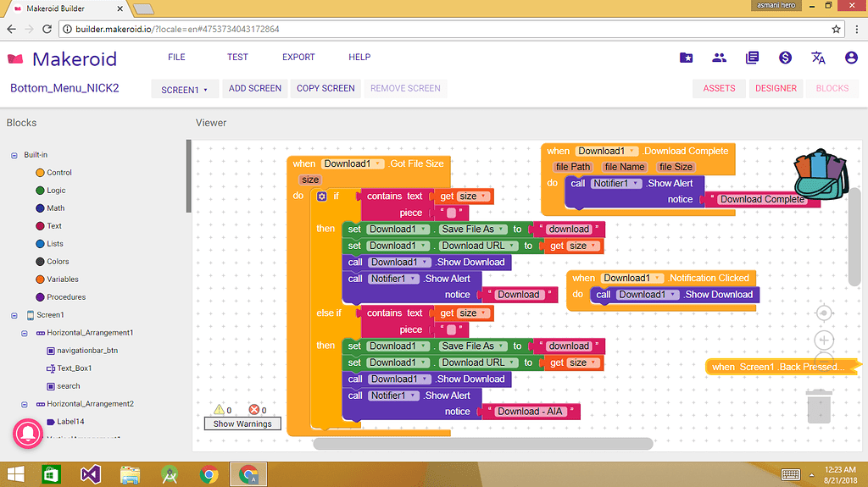Click the Show Warnings button
The height and width of the screenshot is (487, 868).
coord(242,423)
